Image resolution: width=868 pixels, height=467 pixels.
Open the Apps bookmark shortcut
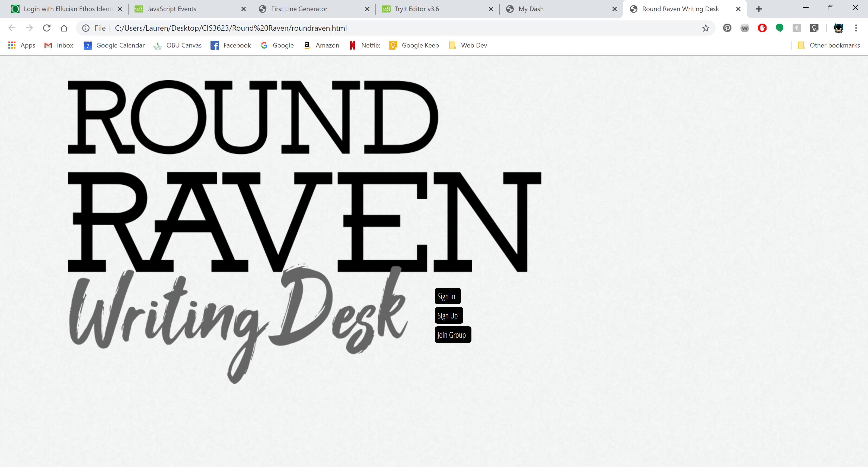pyautogui.click(x=22, y=45)
